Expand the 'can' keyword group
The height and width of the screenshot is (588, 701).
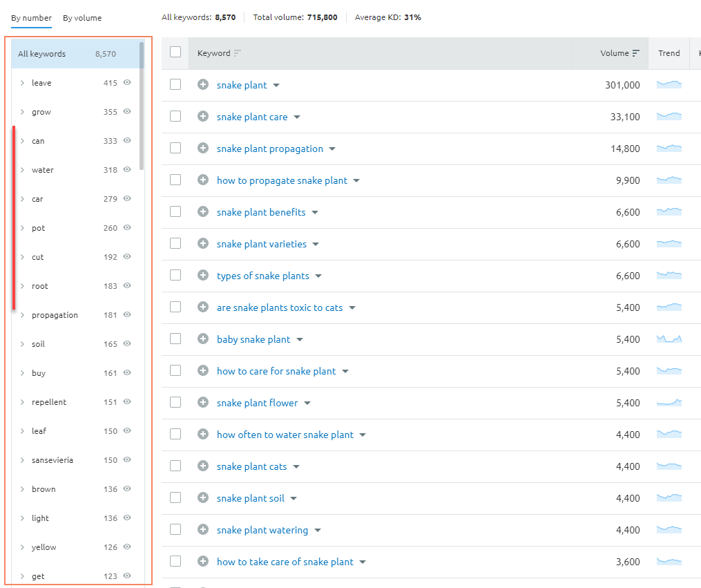pyautogui.click(x=22, y=141)
